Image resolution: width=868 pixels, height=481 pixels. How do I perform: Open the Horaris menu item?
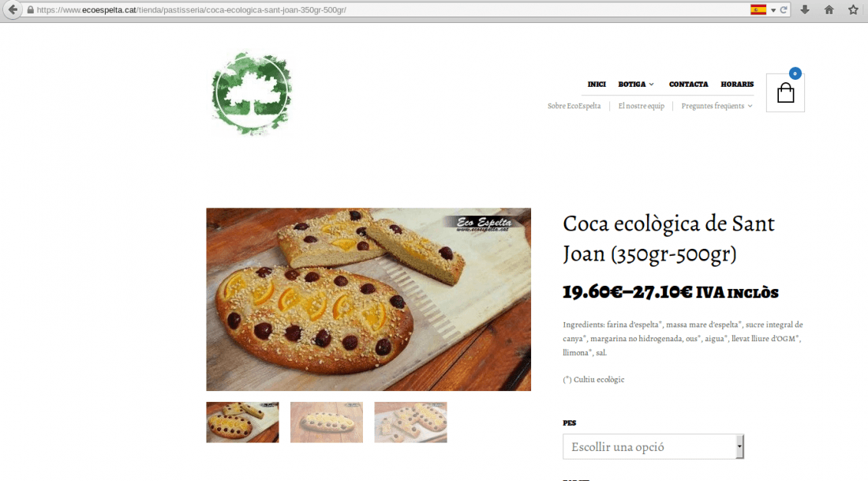click(x=737, y=85)
